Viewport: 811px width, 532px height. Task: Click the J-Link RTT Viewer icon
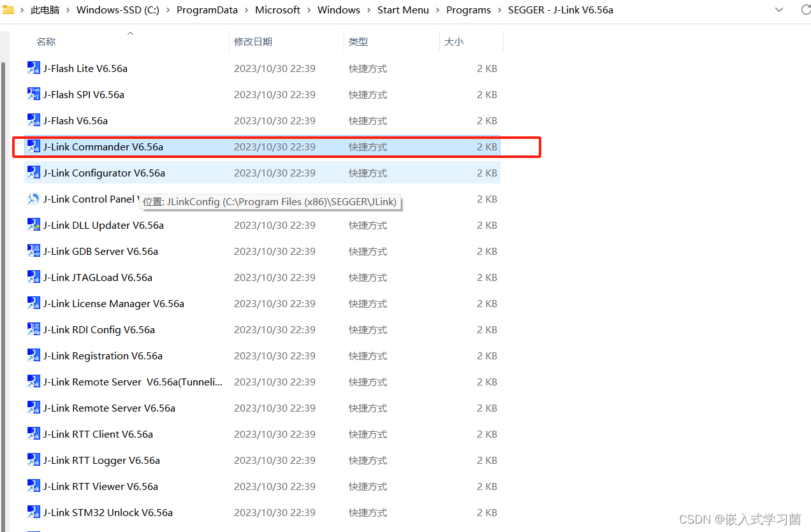[34, 486]
